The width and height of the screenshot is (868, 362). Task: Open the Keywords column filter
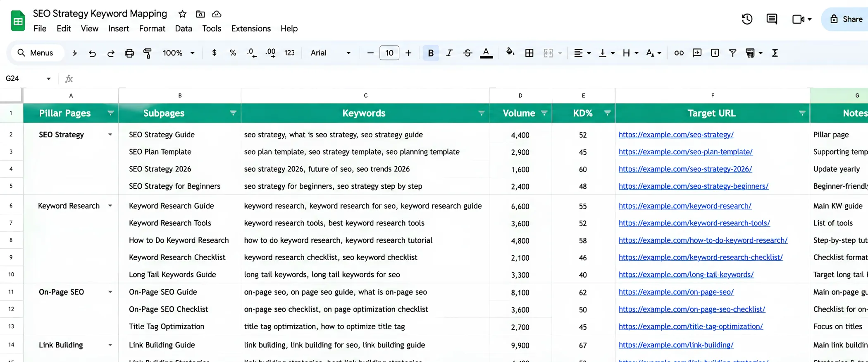pos(481,113)
